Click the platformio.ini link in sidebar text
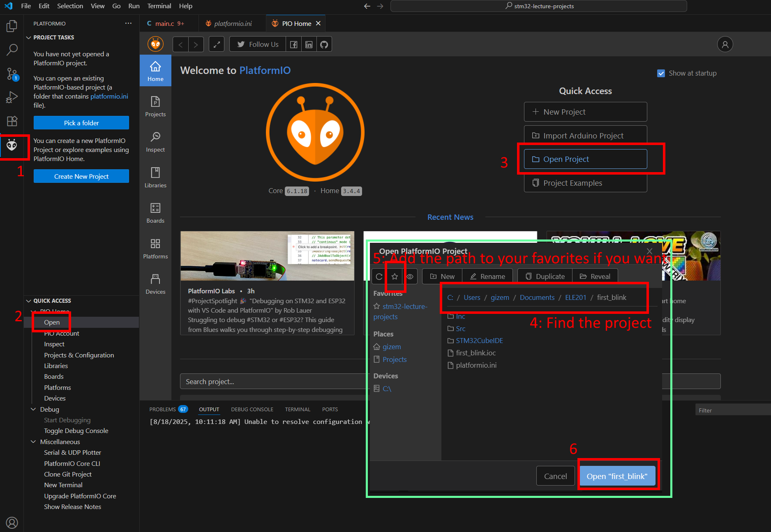The image size is (771, 532). [109, 96]
